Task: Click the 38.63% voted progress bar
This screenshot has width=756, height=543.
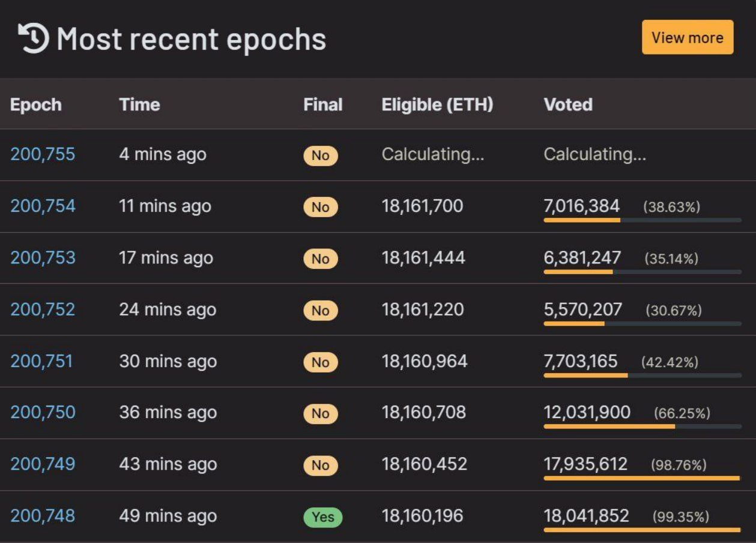Action: pos(643,220)
